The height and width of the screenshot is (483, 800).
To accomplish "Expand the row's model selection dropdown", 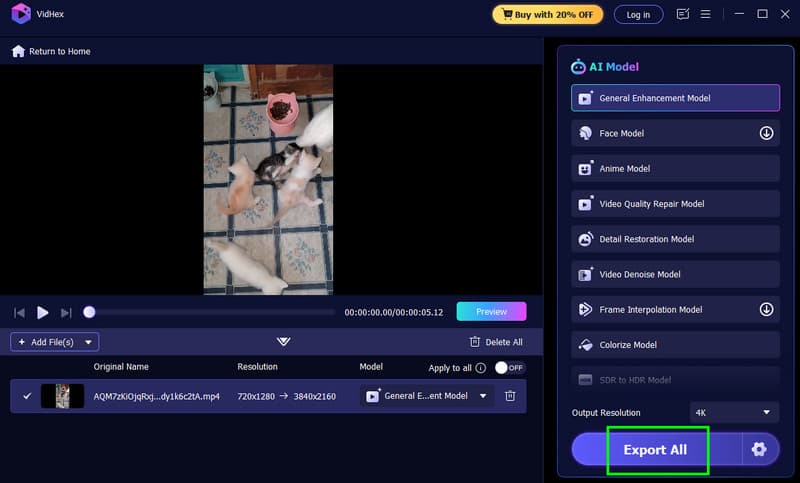I will coord(484,396).
